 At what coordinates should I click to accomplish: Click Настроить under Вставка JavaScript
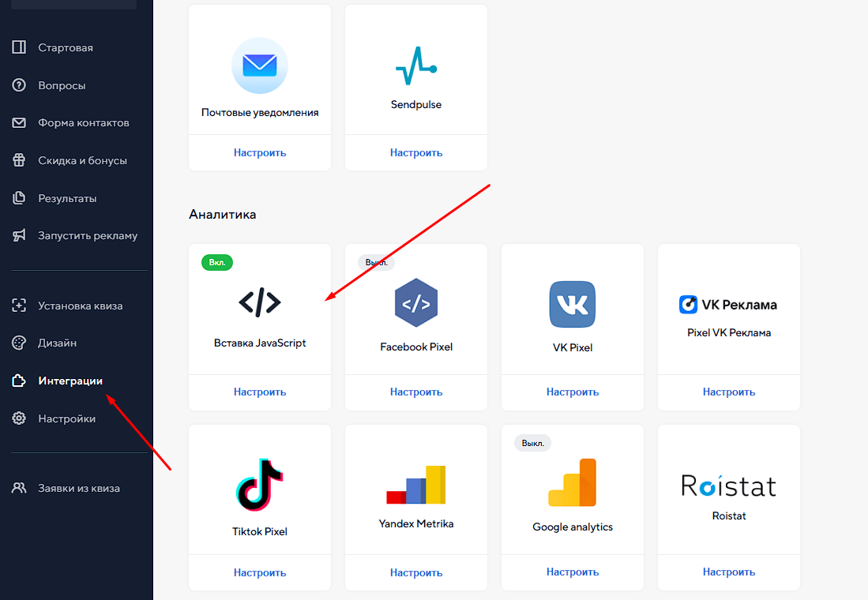point(259,392)
